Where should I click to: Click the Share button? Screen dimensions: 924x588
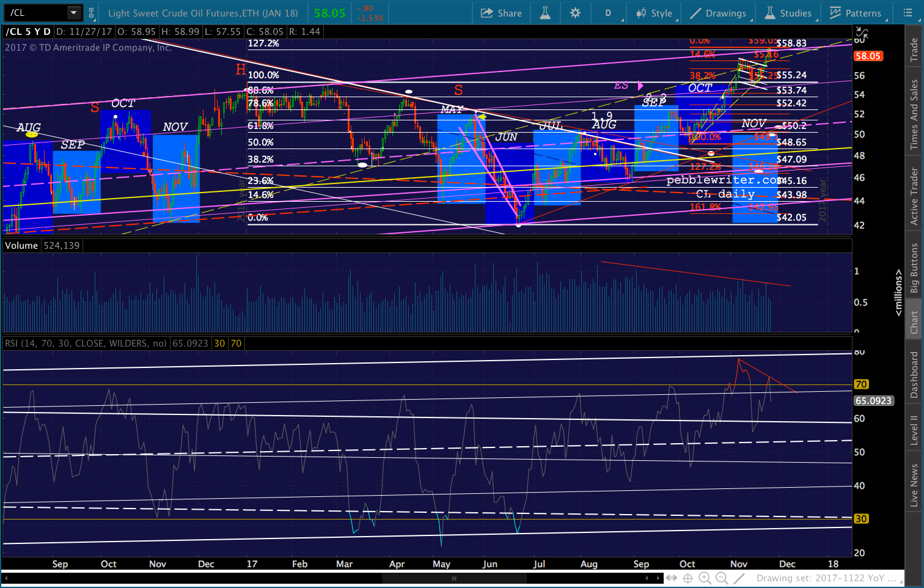502,13
